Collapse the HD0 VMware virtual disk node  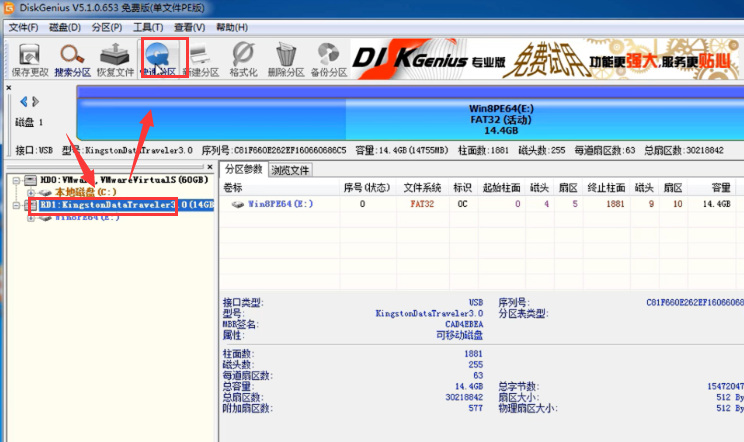tap(18, 180)
